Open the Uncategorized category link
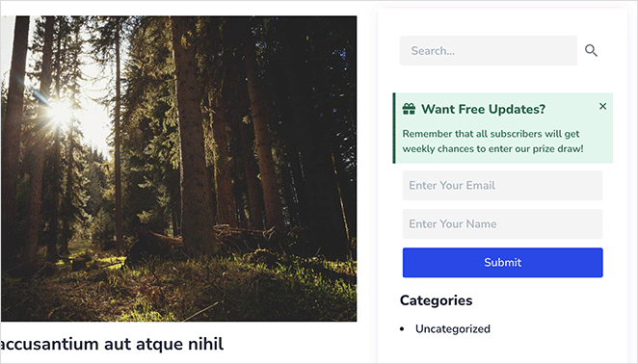 tap(452, 328)
